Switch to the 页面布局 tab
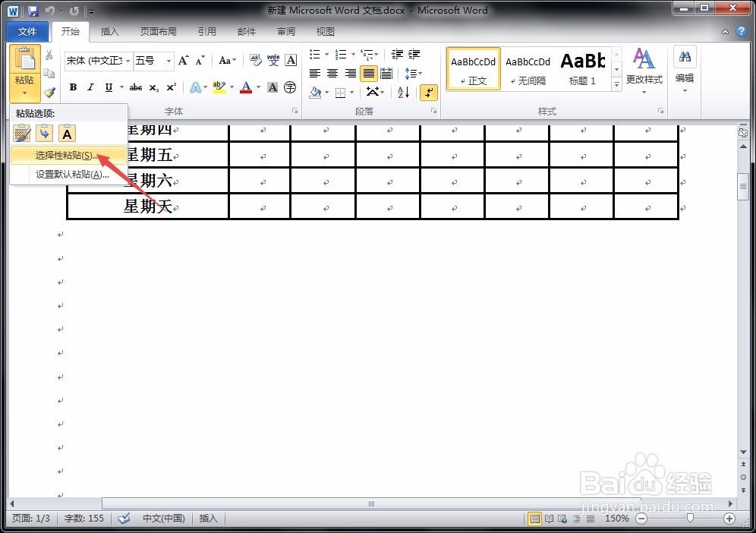The image size is (756, 533). coord(158,31)
